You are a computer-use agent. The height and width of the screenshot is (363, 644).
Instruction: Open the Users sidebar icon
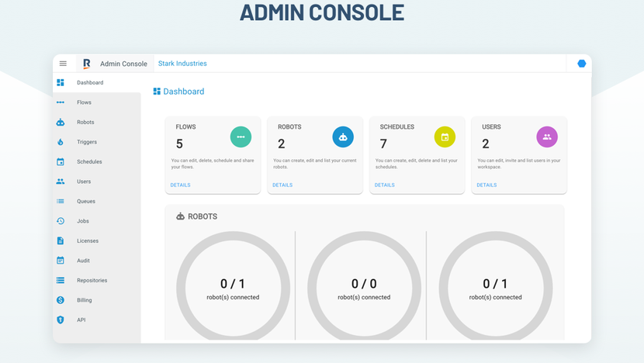coord(61,181)
